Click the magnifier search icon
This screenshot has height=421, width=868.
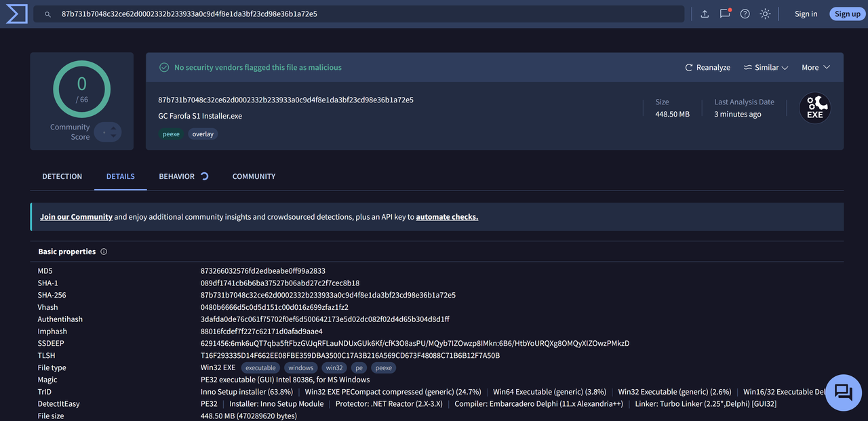click(47, 14)
